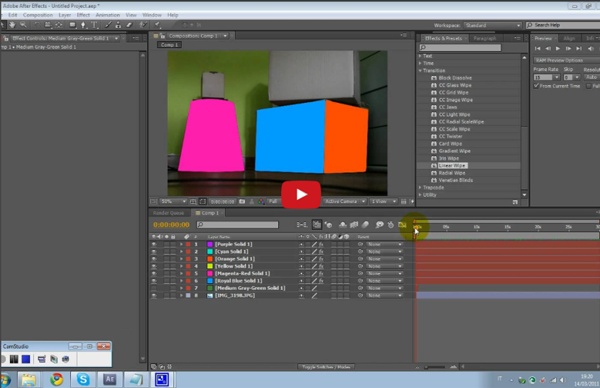The width and height of the screenshot is (600, 388).
Task: Select the Brush tool
Action: click(x=108, y=25)
